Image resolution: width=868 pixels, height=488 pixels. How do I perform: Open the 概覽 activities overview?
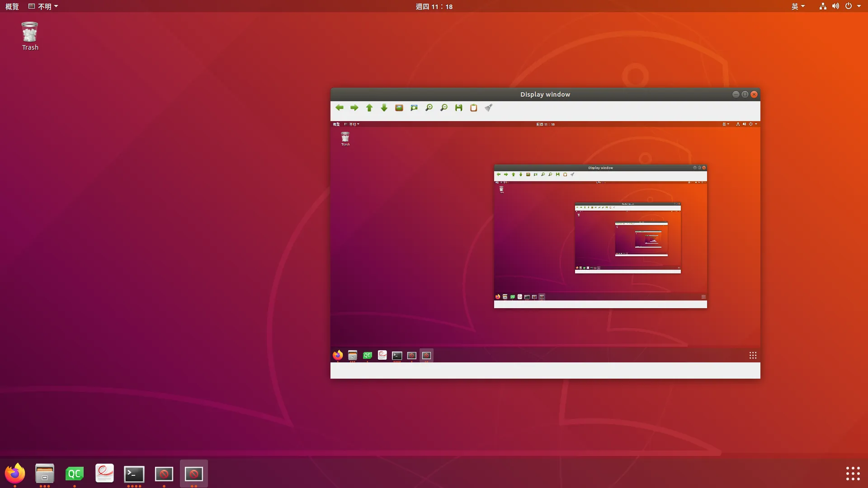point(12,6)
